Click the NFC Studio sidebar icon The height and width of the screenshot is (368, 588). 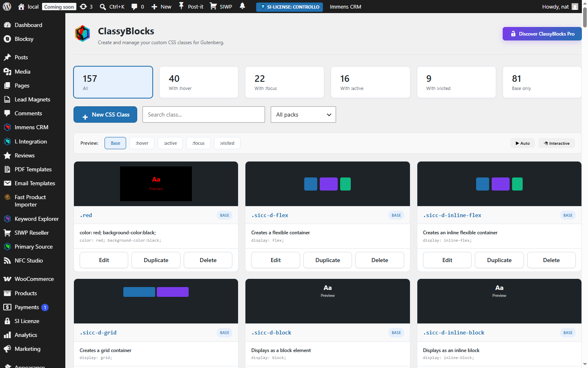click(7, 260)
